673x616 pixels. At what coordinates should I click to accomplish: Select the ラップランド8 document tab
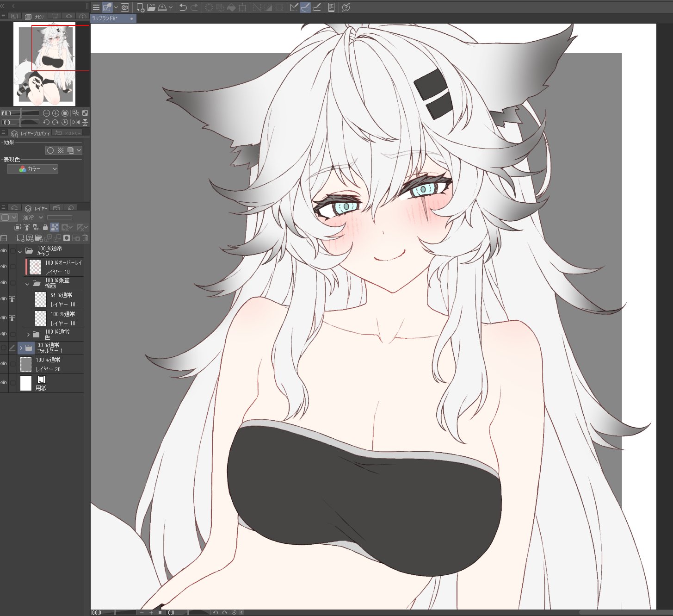pos(113,19)
